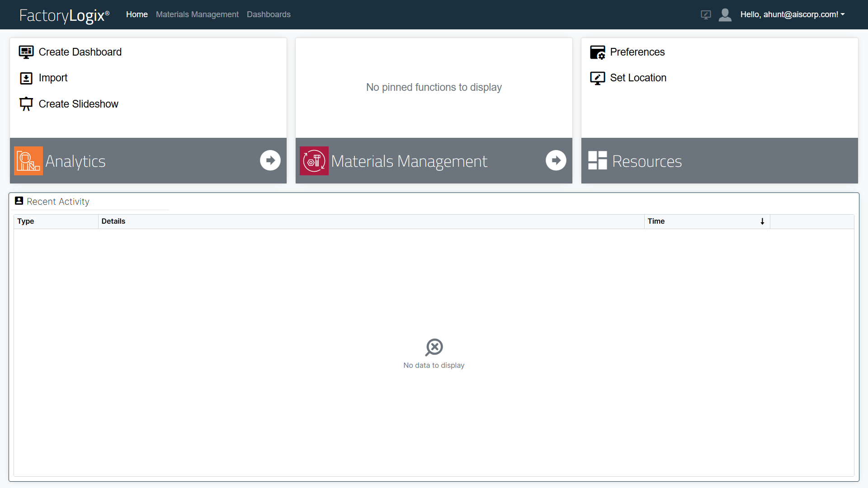Click the Set Location icon

click(598, 78)
